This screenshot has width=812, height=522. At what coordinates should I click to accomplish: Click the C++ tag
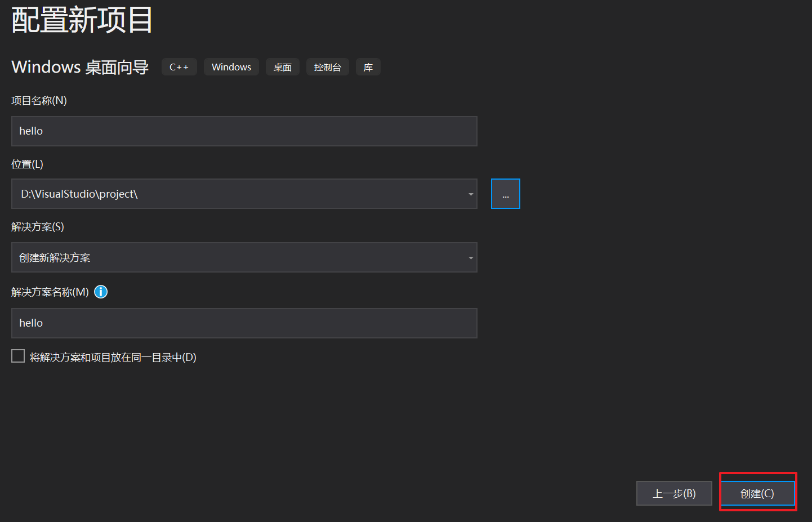coord(179,67)
